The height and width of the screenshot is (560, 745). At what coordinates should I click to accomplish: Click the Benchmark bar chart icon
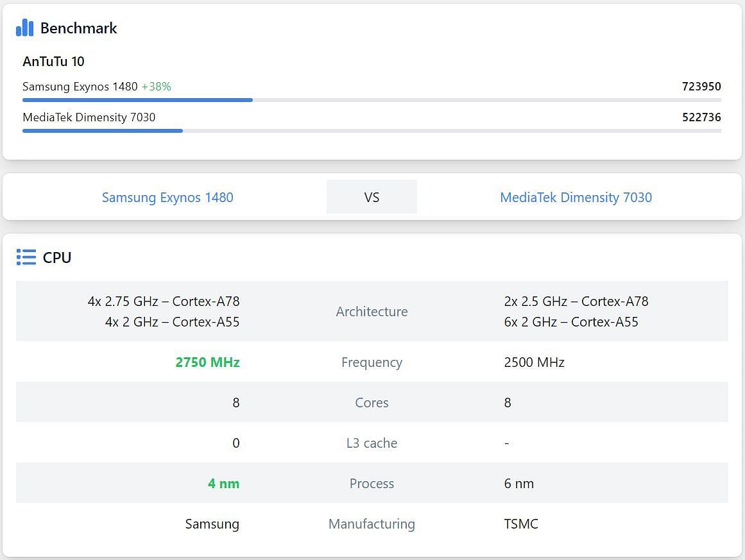click(x=24, y=28)
